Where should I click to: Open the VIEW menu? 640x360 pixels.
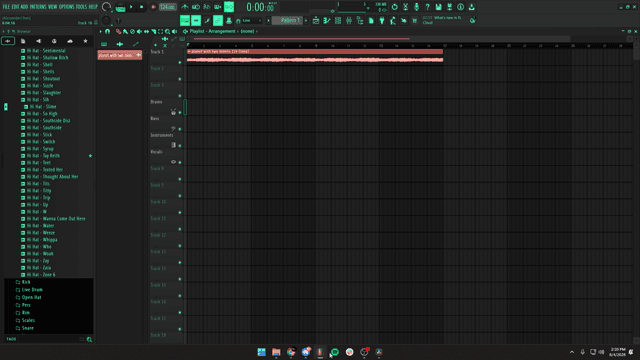click(53, 7)
